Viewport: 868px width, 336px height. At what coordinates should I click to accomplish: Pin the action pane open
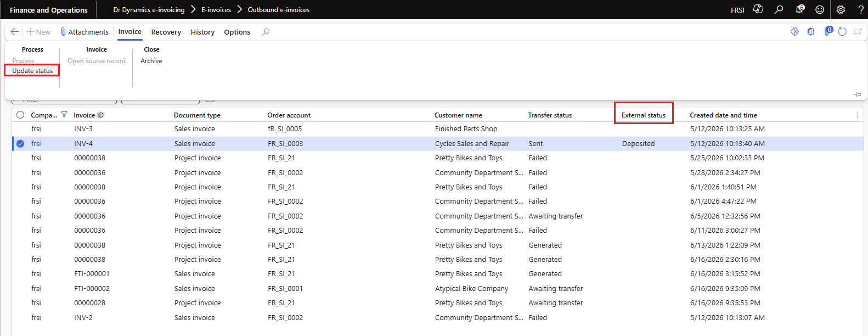click(858, 94)
